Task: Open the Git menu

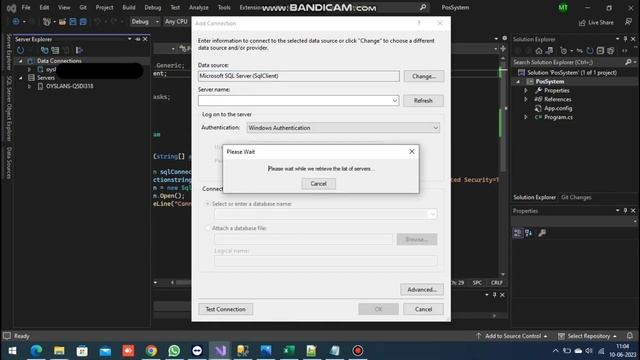Action: point(83,7)
